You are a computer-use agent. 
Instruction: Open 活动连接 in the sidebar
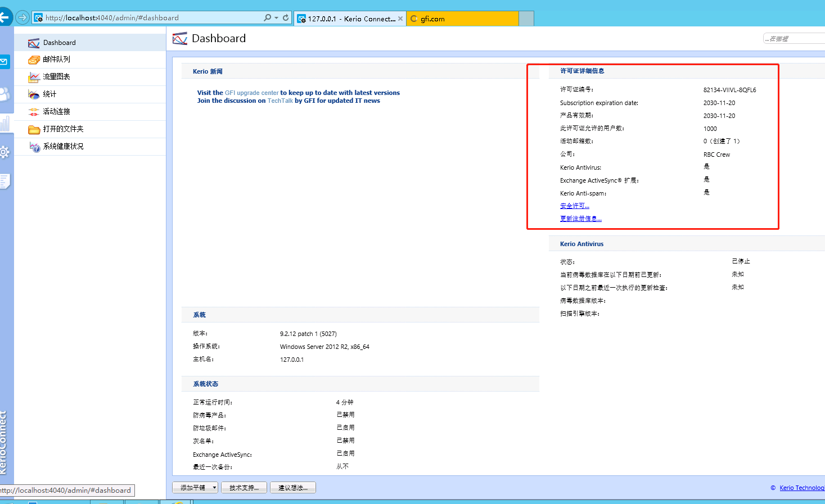click(x=90, y=112)
